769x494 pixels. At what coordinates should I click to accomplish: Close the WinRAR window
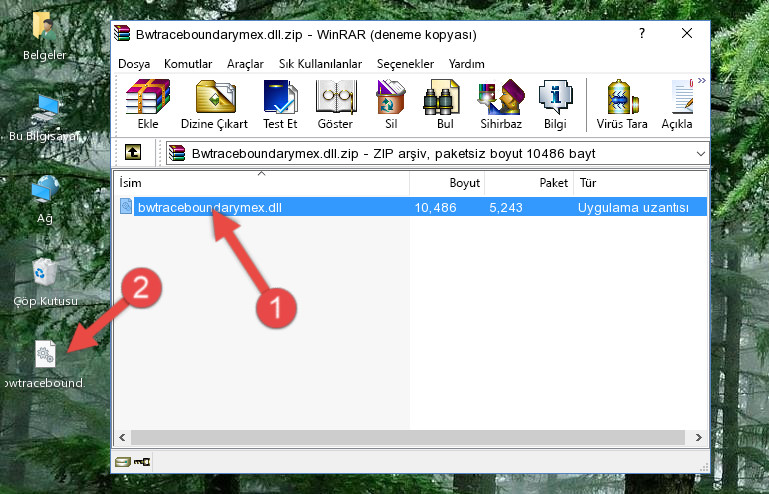click(x=687, y=33)
